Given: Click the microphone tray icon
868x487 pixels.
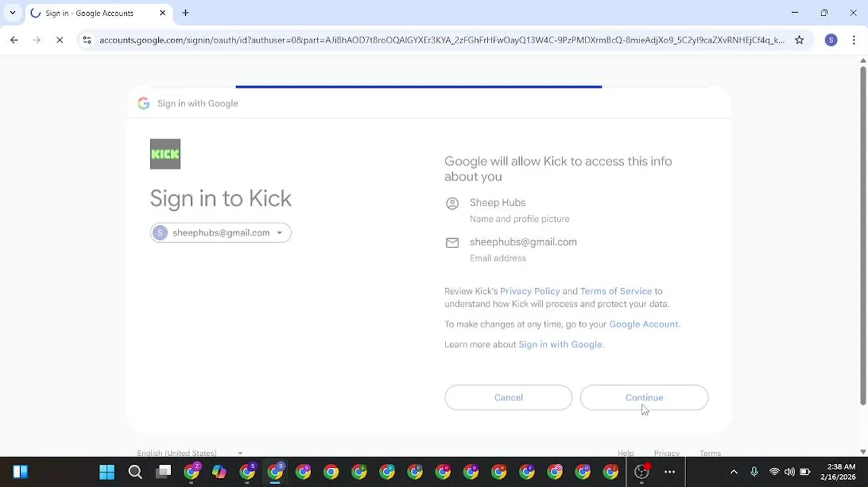Looking at the screenshot, I should click(754, 472).
